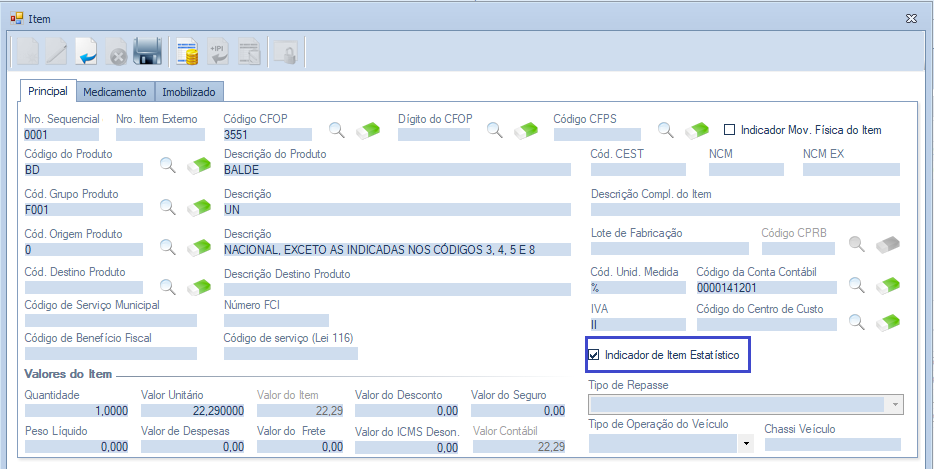Clear Código do Produto with eraser
This screenshot has height=469, width=934.
click(x=198, y=166)
